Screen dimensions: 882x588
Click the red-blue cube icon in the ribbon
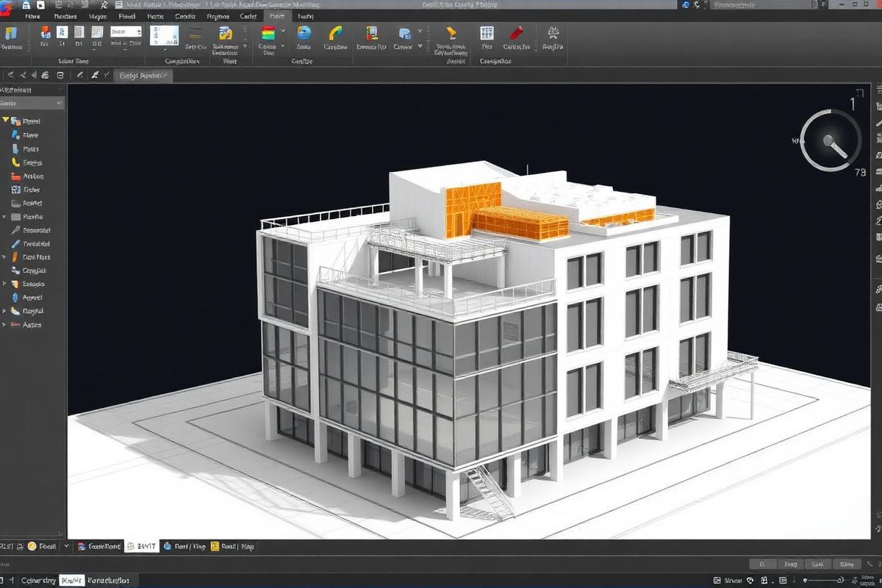46,32
